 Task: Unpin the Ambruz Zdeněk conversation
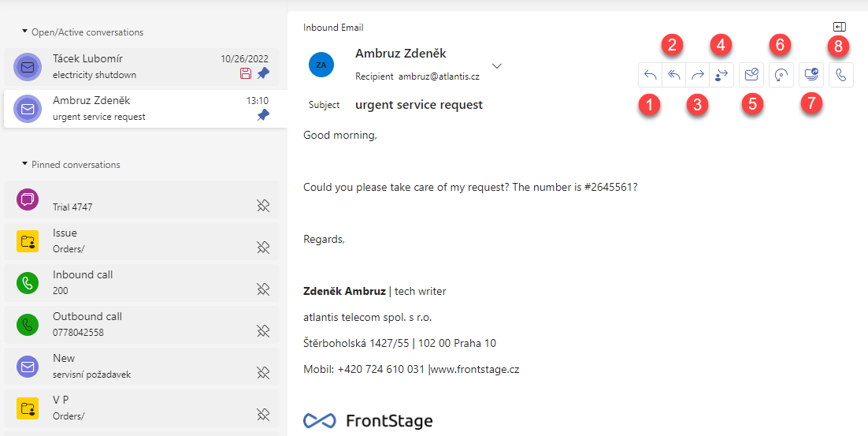(263, 116)
